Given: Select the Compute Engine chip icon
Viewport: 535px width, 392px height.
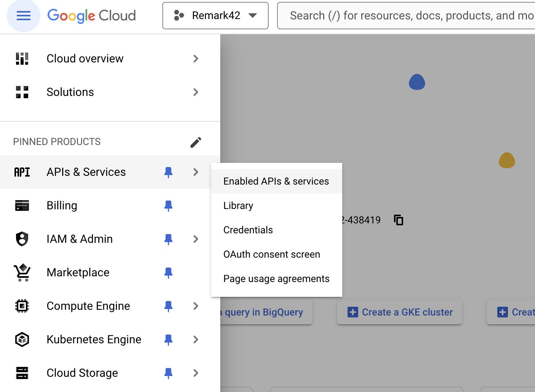Looking at the screenshot, I should coord(22,306).
